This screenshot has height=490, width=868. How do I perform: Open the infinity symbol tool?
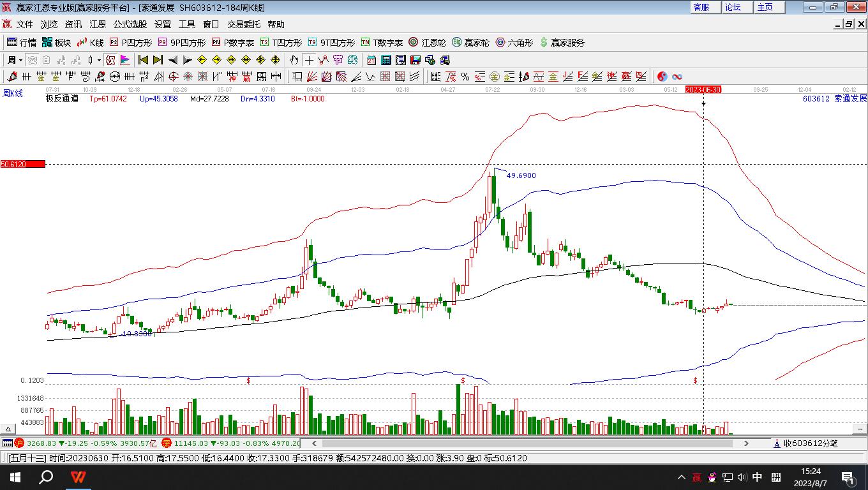677,77
